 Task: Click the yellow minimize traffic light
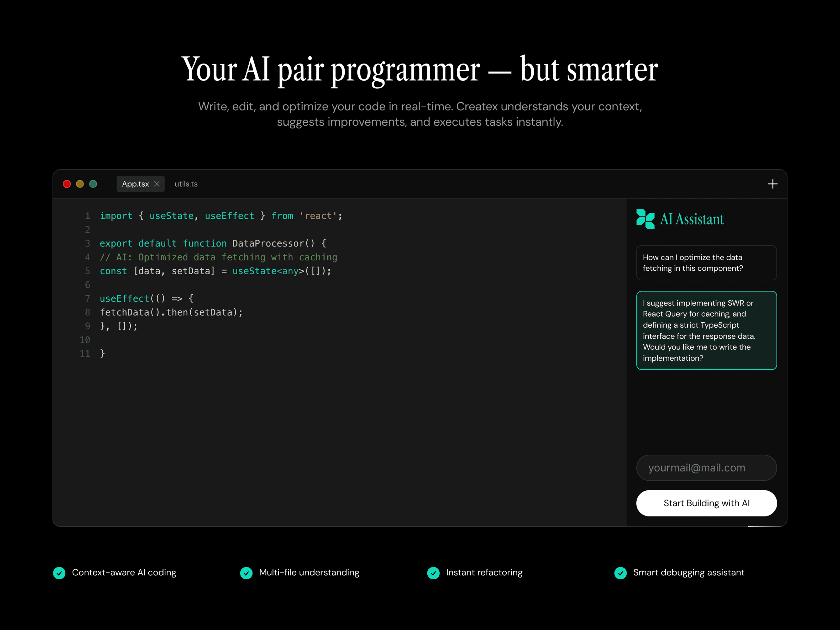click(80, 184)
